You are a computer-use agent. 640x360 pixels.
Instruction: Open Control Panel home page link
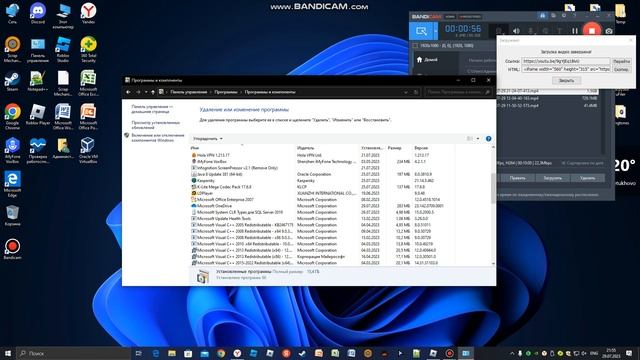click(x=152, y=109)
